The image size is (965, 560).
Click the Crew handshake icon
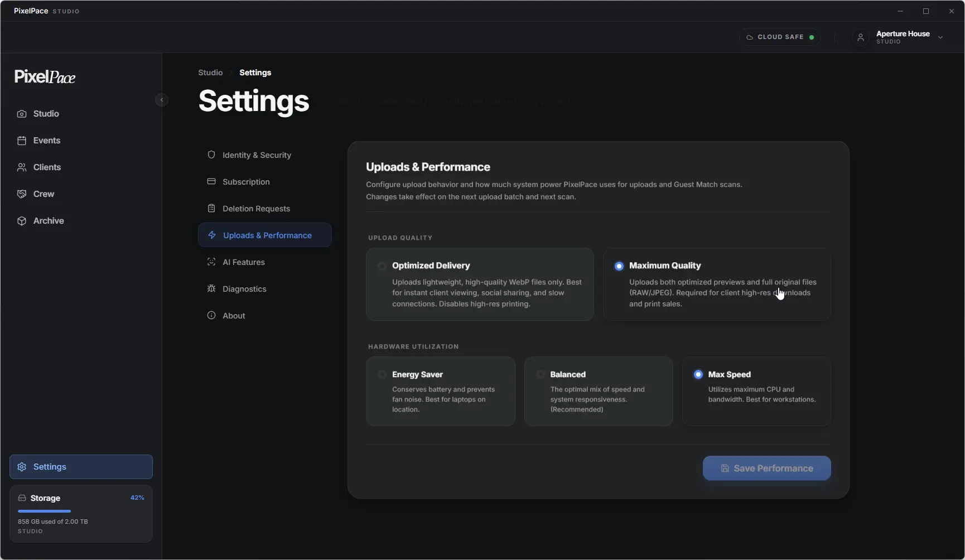[x=22, y=194]
